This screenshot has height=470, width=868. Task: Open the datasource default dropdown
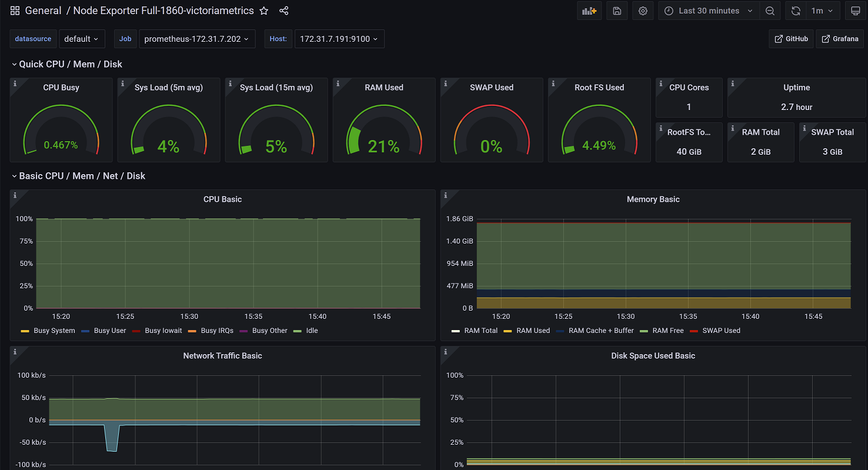(x=82, y=39)
